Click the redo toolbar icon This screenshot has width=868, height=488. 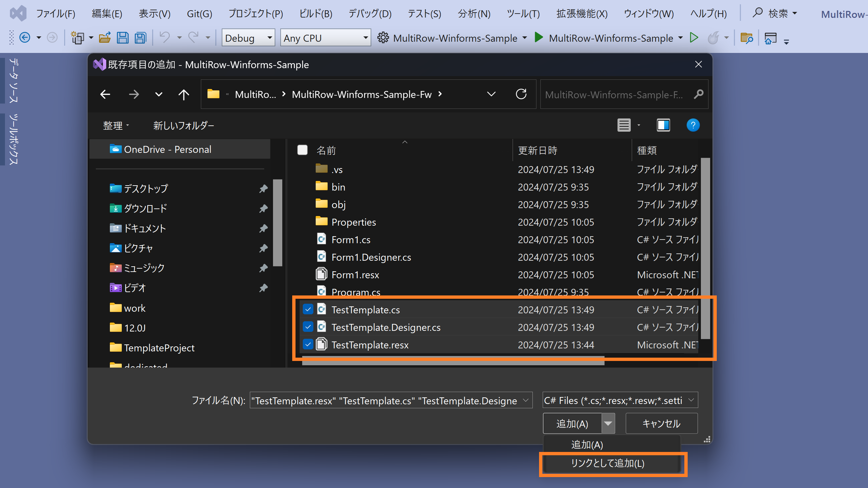coord(193,37)
